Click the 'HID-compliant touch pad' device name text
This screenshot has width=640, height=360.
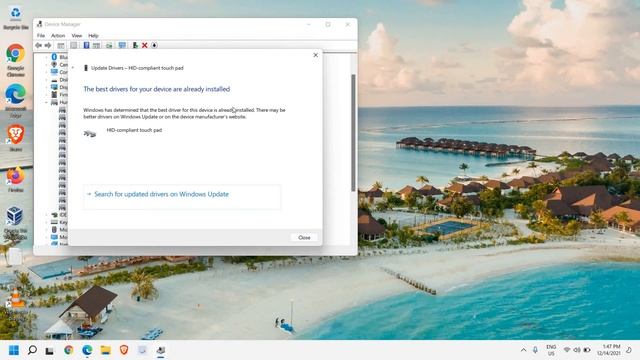134,130
